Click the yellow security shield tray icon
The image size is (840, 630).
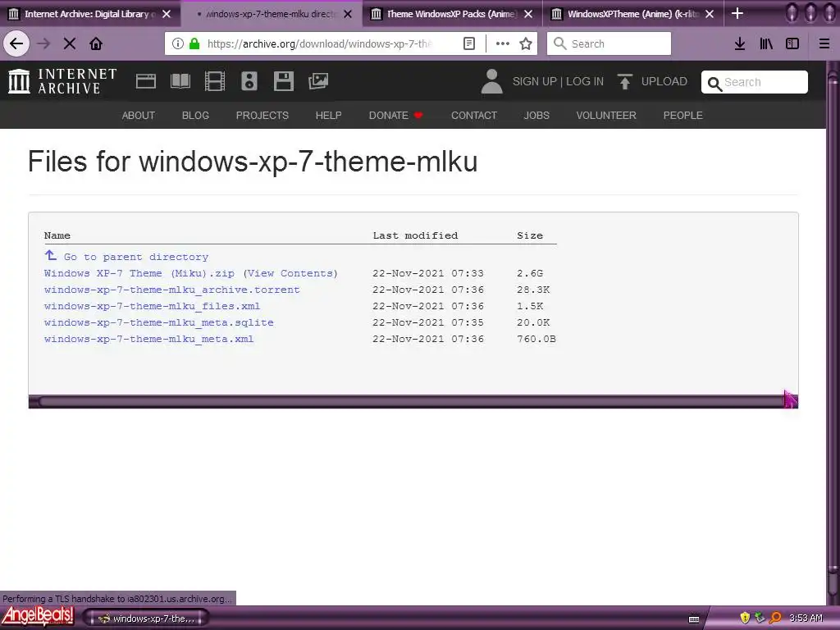click(745, 618)
